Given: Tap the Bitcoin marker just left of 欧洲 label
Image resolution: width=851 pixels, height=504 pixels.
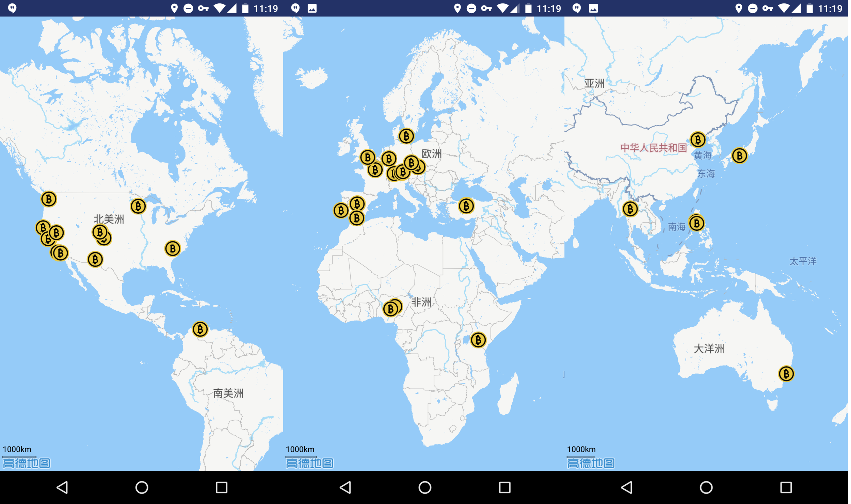Looking at the screenshot, I should click(412, 163).
